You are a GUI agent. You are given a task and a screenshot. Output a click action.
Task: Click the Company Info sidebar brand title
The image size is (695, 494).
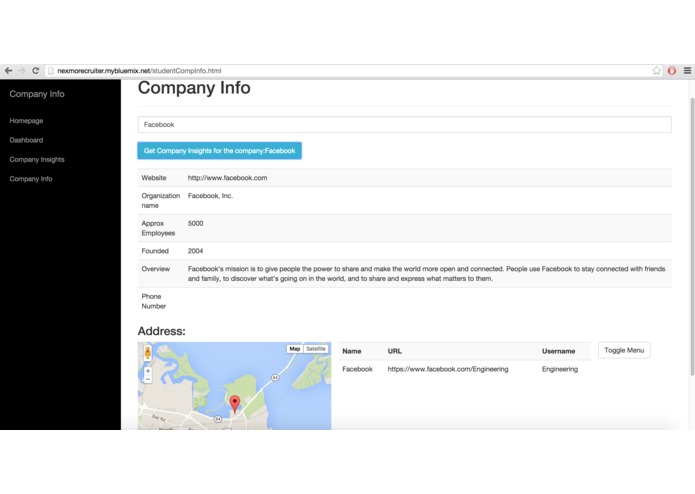click(37, 94)
